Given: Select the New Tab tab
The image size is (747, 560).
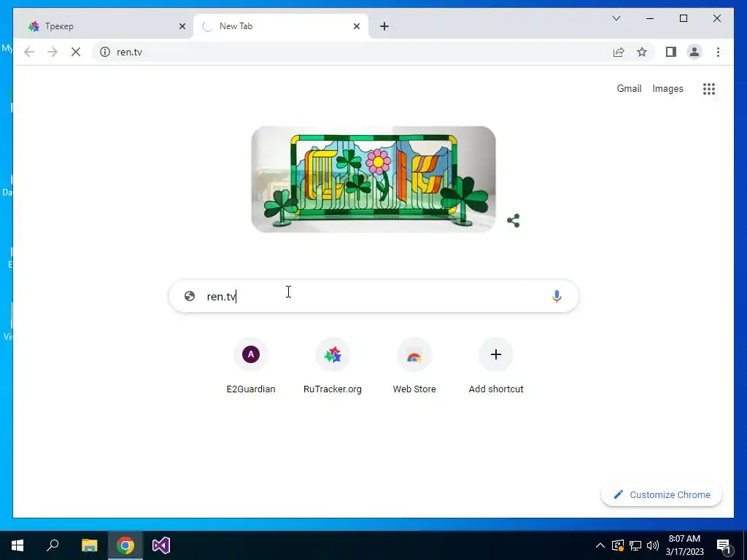Looking at the screenshot, I should pos(281,26).
